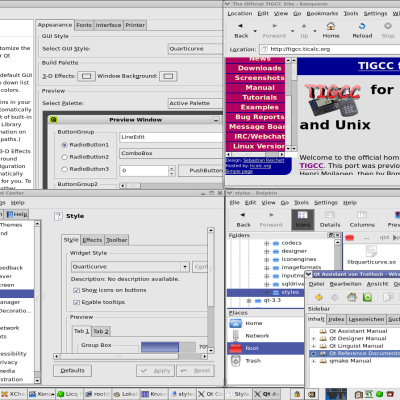Viewport: 400px width, 400px height.
Task: Open Lesezeichen tab in Qt Assistant sidebar
Action: 366,319
